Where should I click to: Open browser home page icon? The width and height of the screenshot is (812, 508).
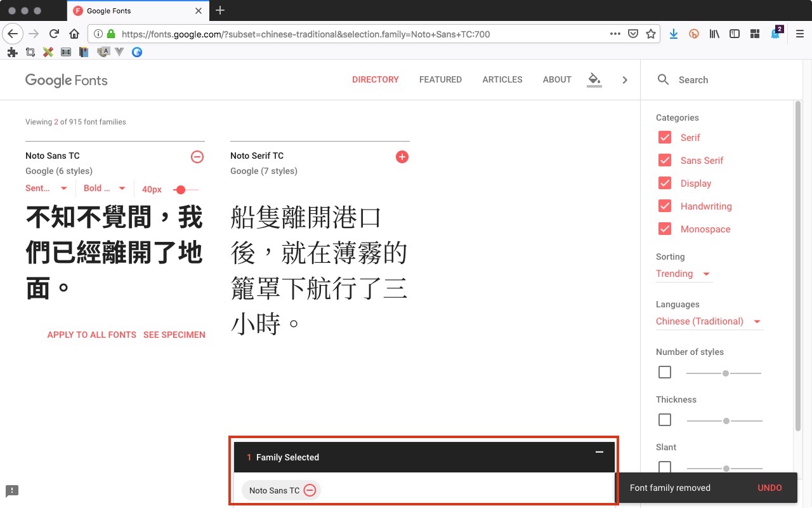(x=74, y=34)
